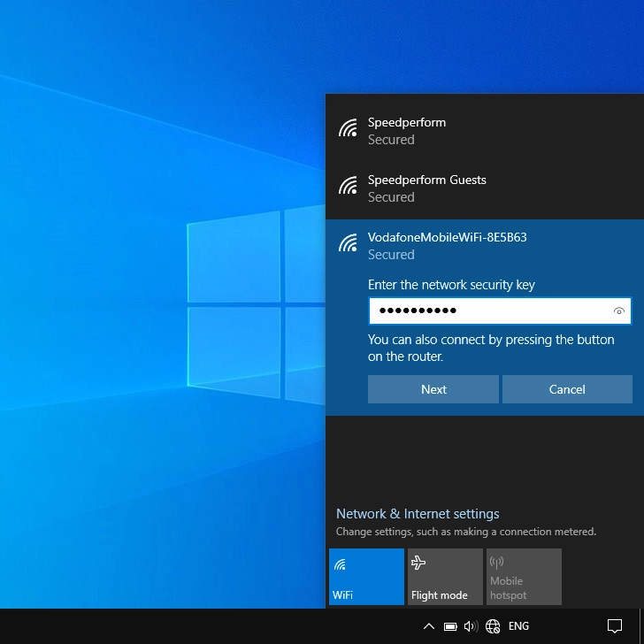Screen dimensions: 644x644
Task: Click the Show desktop strip on taskbar
Action: pyautogui.click(x=641, y=626)
